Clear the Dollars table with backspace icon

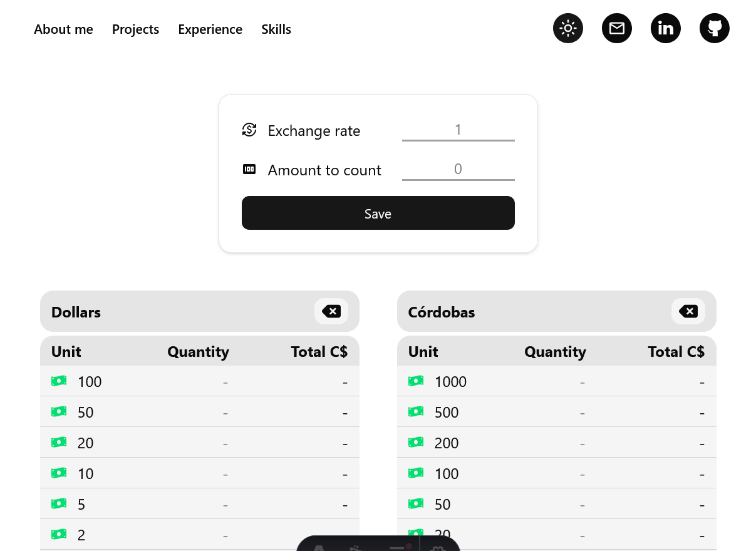(331, 311)
